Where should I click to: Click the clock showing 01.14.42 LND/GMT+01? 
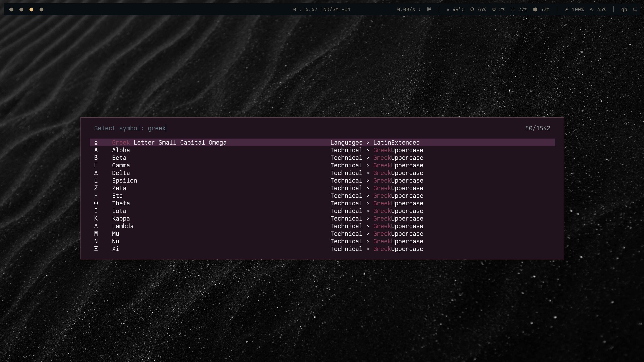pyautogui.click(x=322, y=9)
